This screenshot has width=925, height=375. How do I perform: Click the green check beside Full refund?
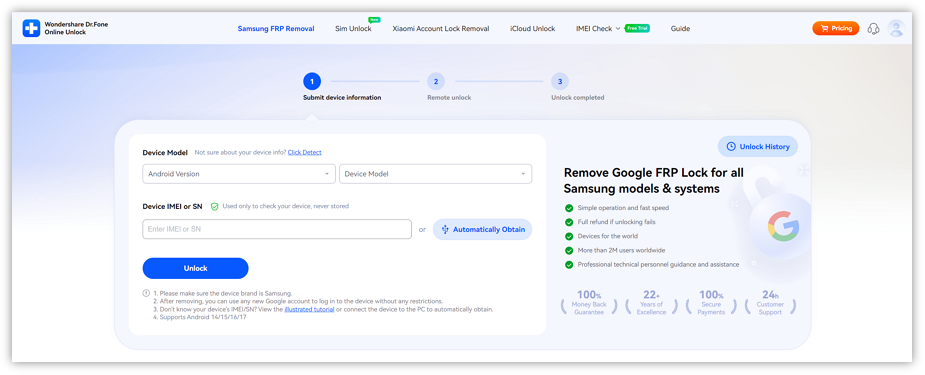pyautogui.click(x=569, y=222)
